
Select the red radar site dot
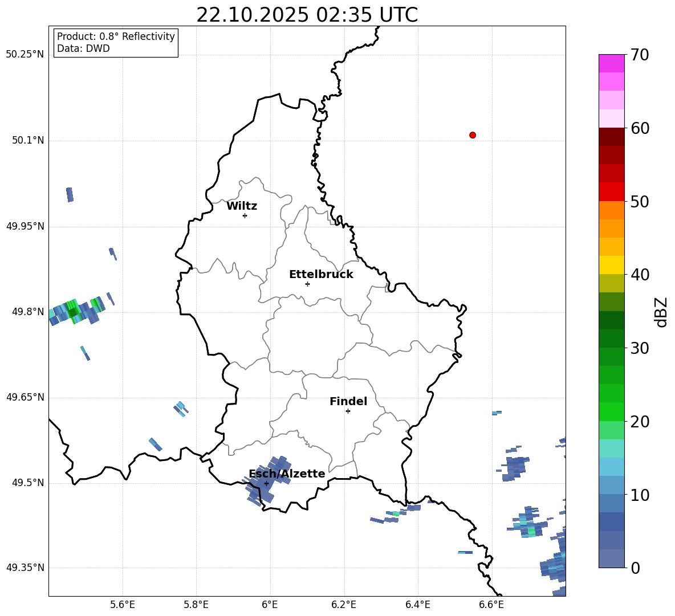[x=473, y=135]
